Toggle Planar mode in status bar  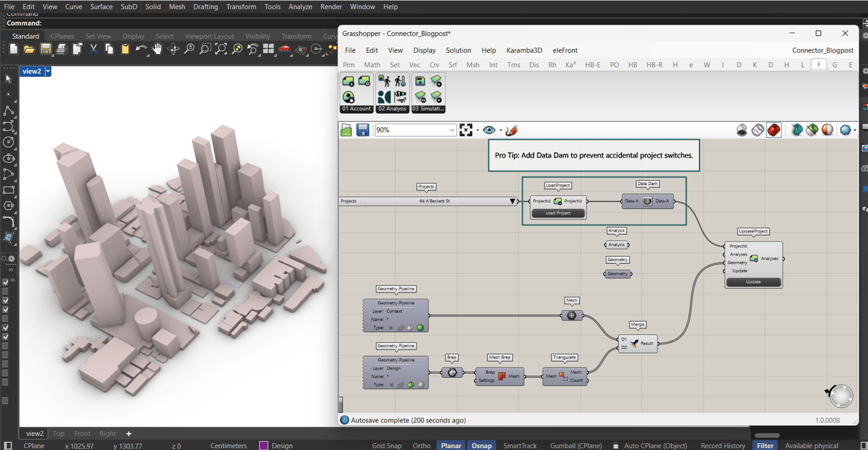451,446
